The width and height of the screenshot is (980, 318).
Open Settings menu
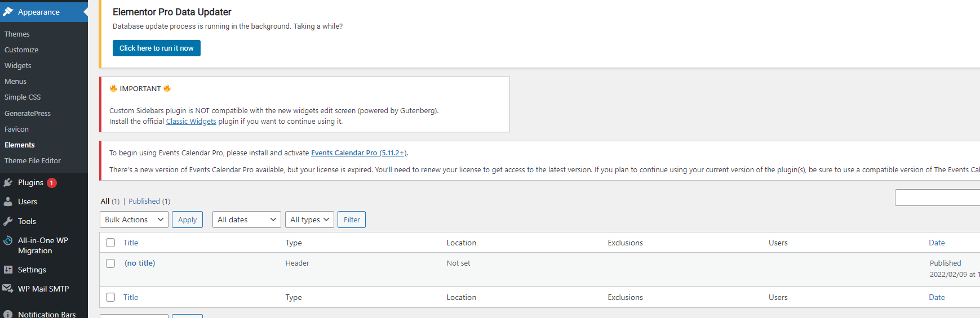(x=32, y=270)
